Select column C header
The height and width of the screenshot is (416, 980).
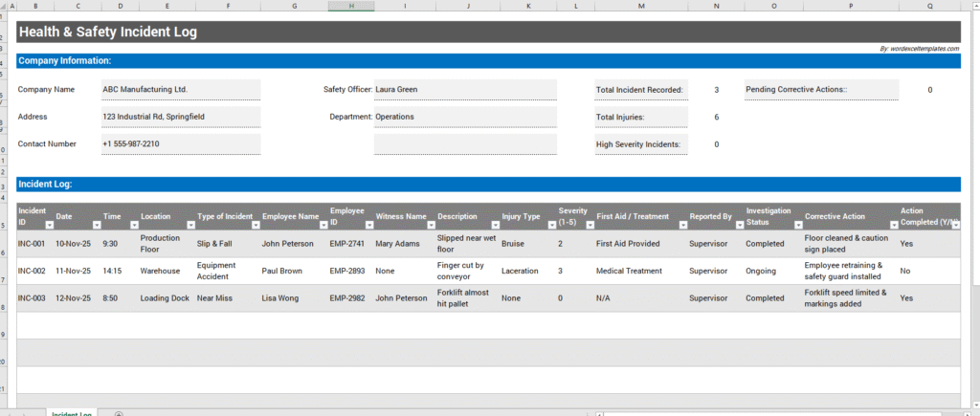click(x=78, y=6)
